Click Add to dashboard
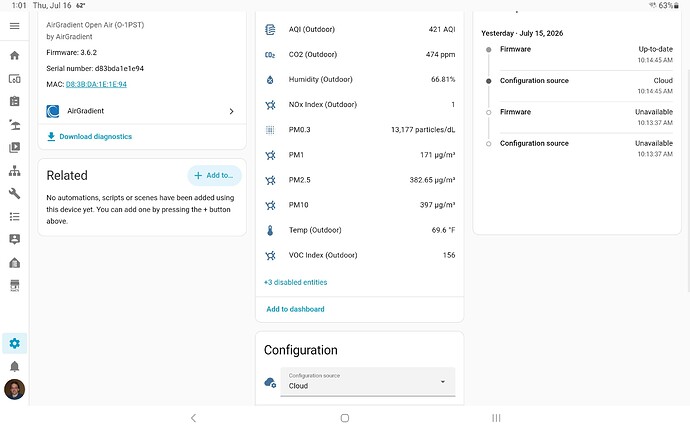 click(x=295, y=309)
